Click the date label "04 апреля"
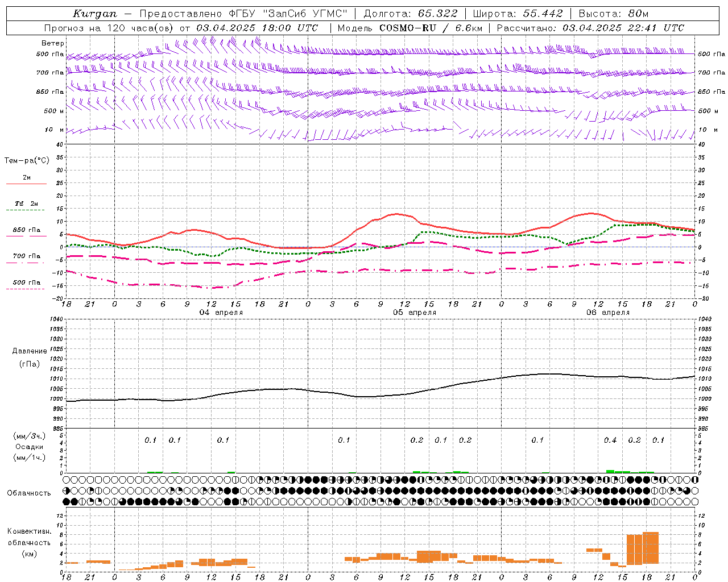 (221, 313)
